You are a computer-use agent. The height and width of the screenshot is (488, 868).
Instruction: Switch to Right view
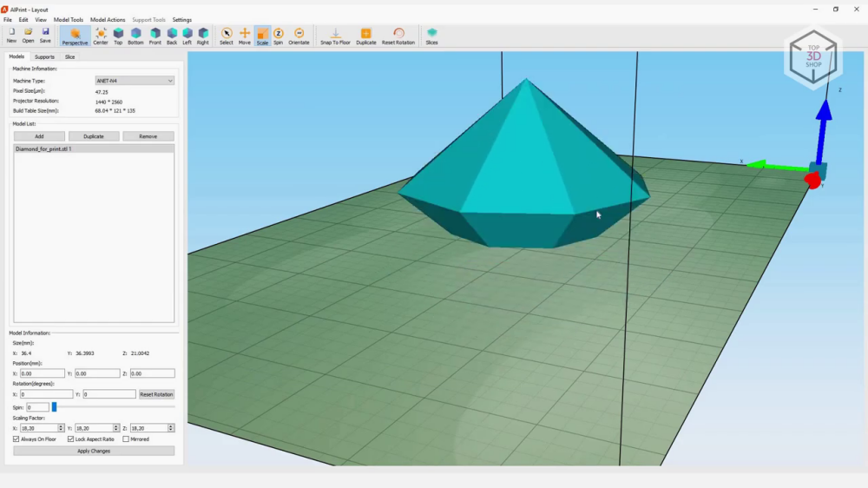coord(203,36)
